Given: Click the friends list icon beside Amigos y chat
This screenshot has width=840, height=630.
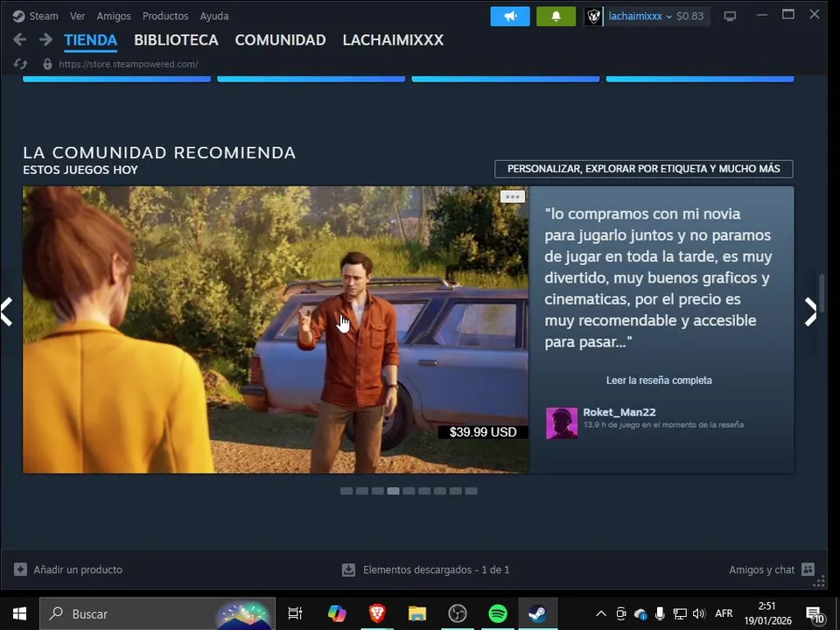Looking at the screenshot, I should click(x=808, y=569).
